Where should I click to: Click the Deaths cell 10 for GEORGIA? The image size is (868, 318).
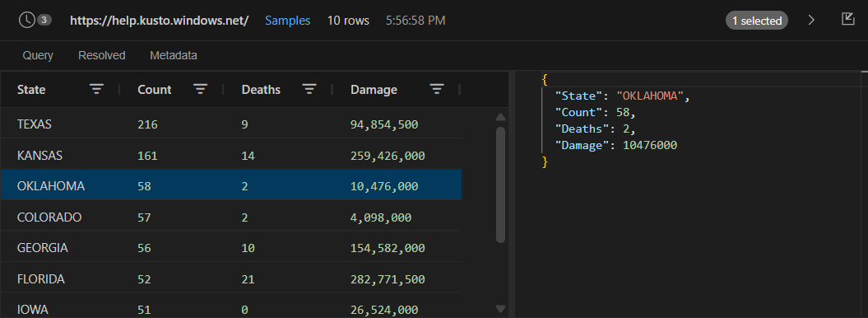248,248
